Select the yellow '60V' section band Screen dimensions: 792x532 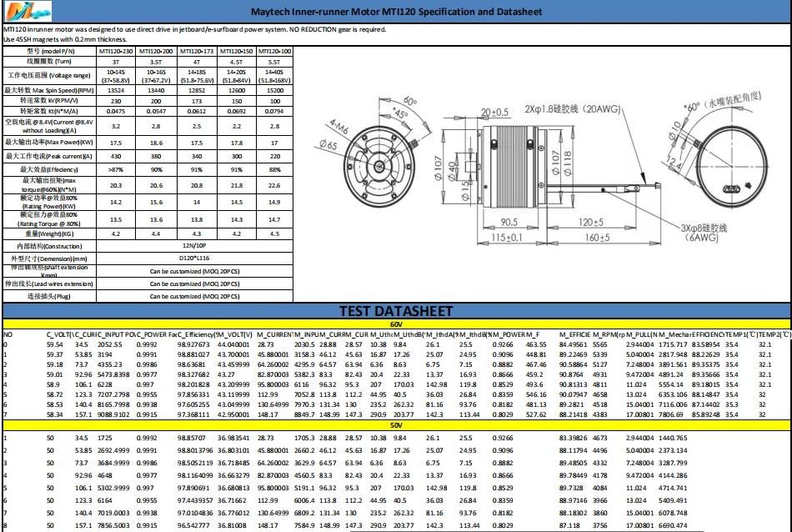click(397, 324)
